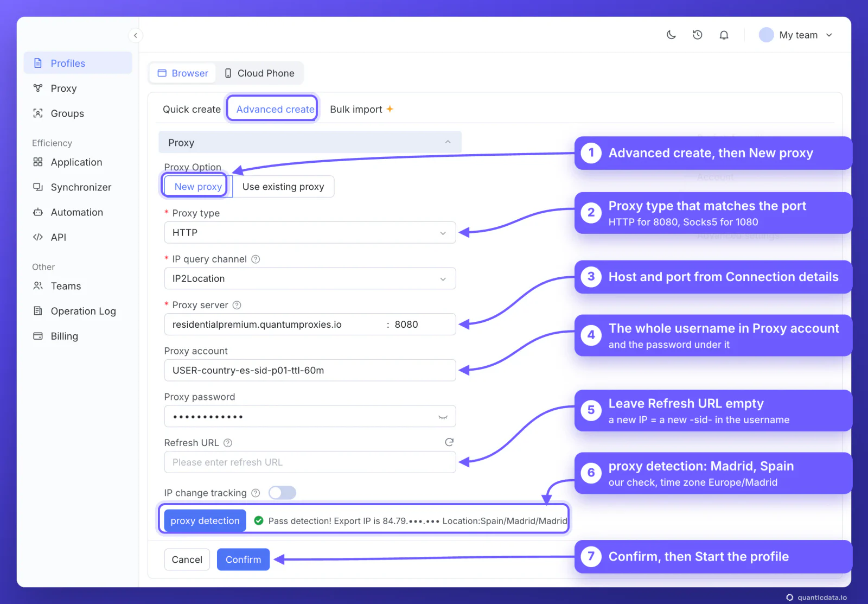This screenshot has height=604, width=868.
Task: Click the Proxy account username field
Action: pos(310,370)
